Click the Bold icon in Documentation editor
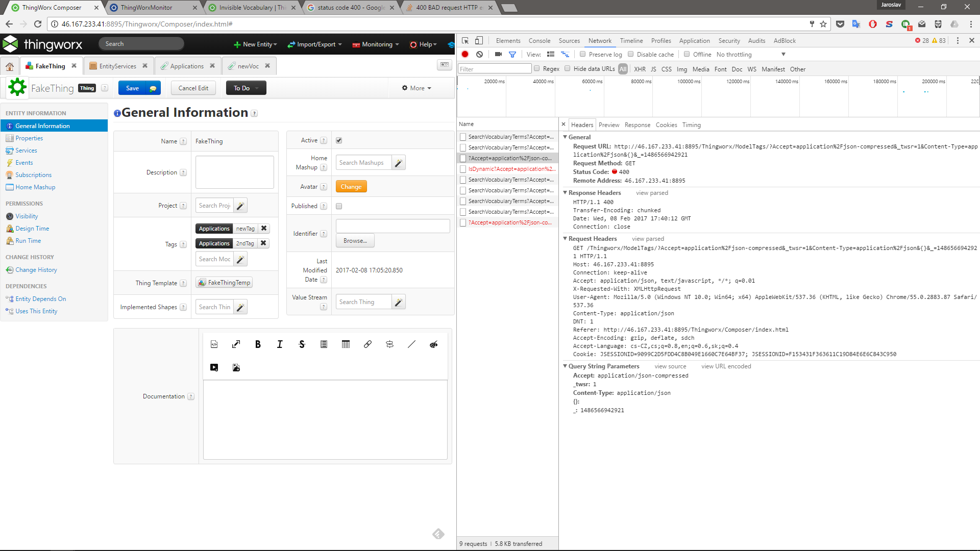 click(x=258, y=344)
